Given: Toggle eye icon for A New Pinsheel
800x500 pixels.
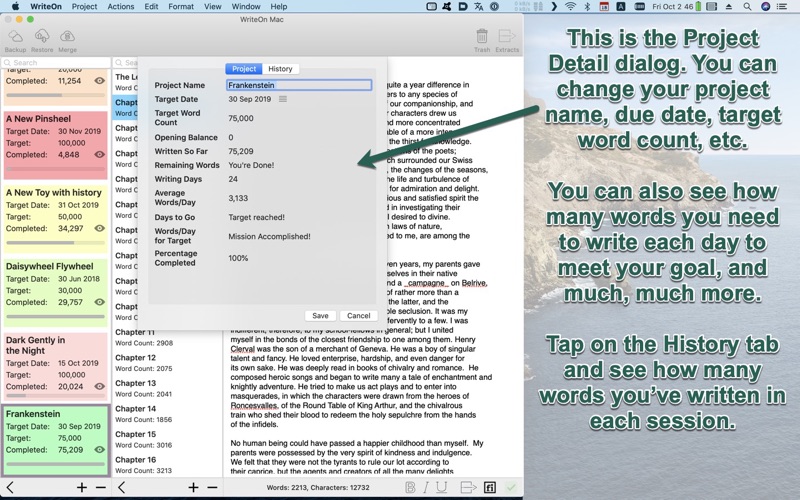Looking at the screenshot, I should [x=99, y=154].
